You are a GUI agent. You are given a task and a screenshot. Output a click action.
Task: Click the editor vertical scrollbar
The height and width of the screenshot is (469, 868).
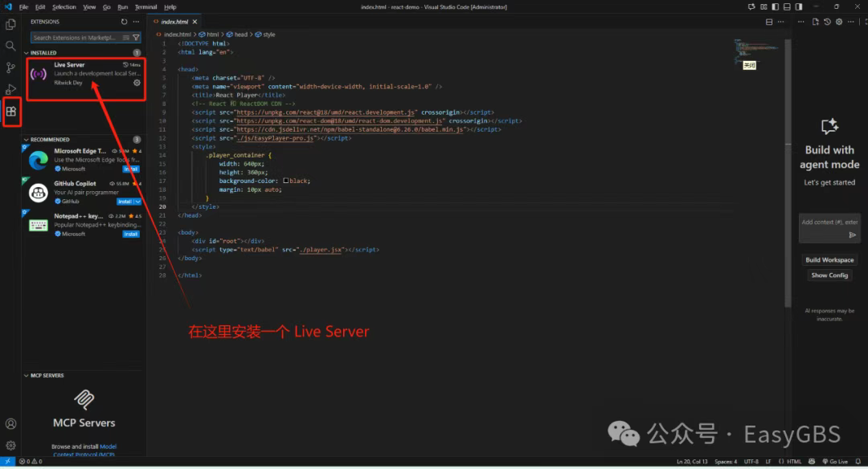788,173
